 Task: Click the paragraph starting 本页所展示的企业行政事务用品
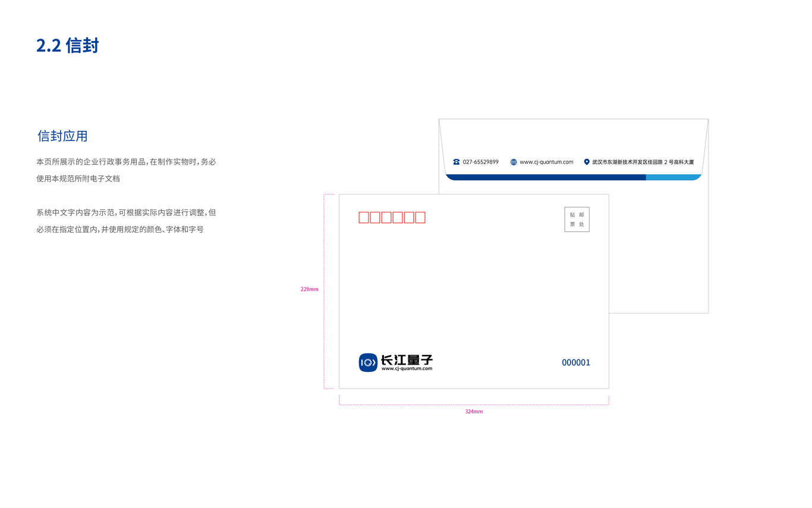(x=126, y=170)
